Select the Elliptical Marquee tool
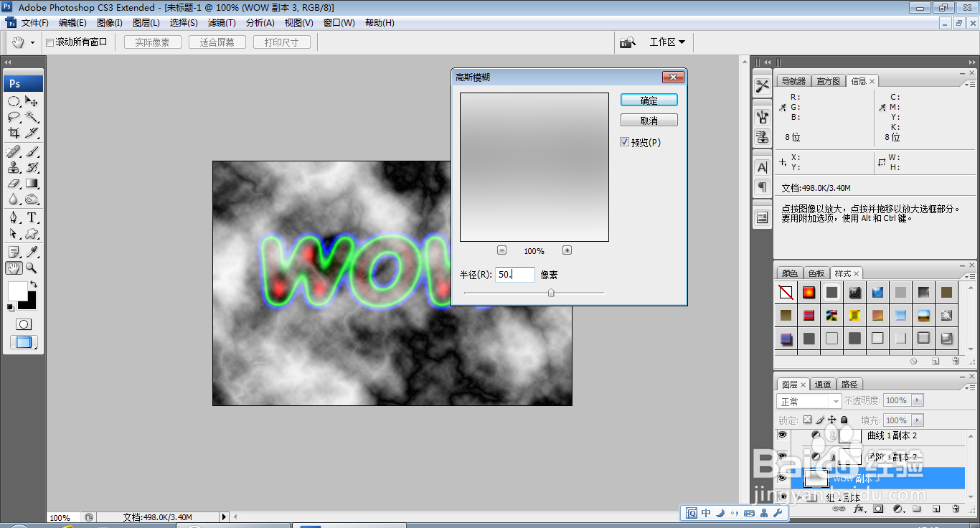 [14, 101]
